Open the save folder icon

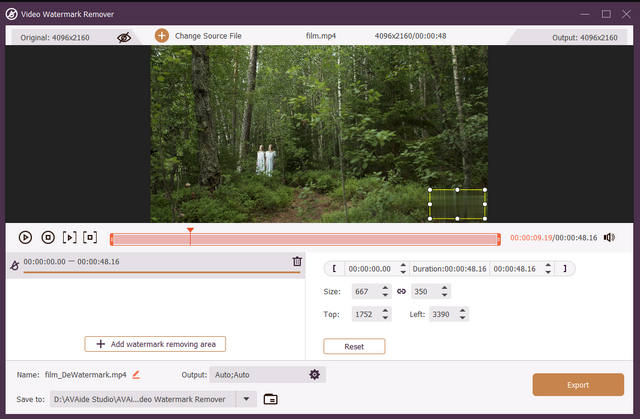[270, 399]
